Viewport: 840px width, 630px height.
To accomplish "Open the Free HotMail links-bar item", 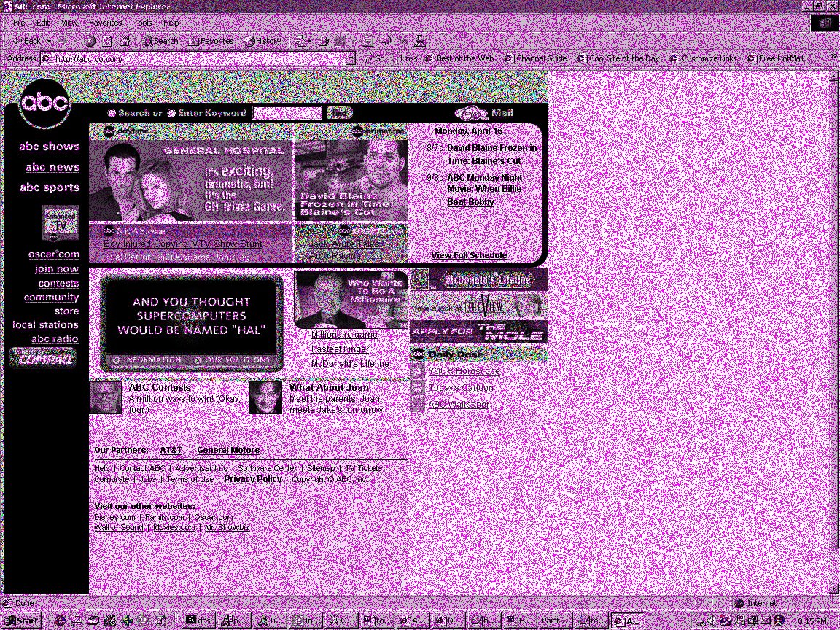I will click(777, 58).
